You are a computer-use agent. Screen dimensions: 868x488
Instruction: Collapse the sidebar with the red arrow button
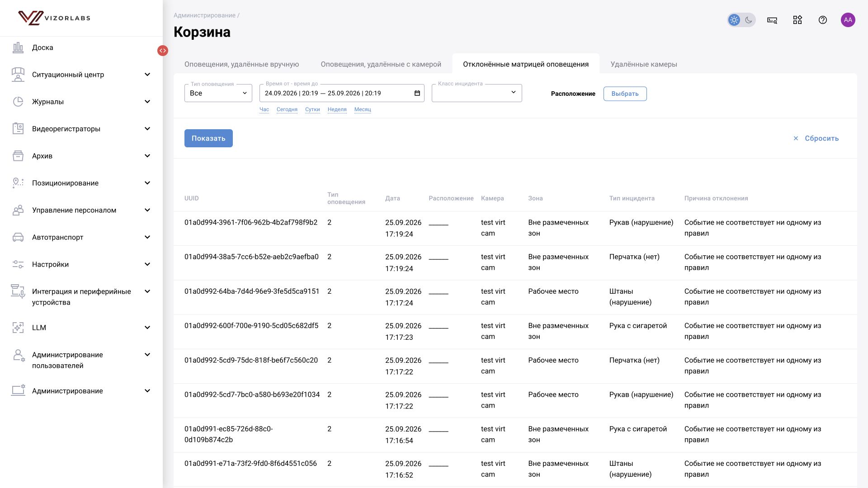[x=163, y=51]
